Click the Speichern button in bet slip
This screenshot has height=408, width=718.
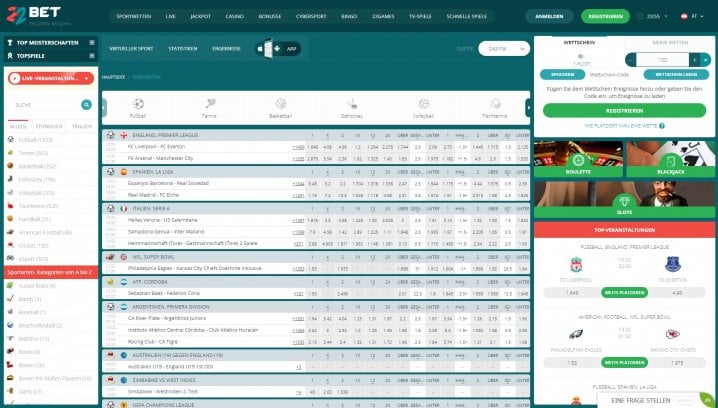[562, 74]
